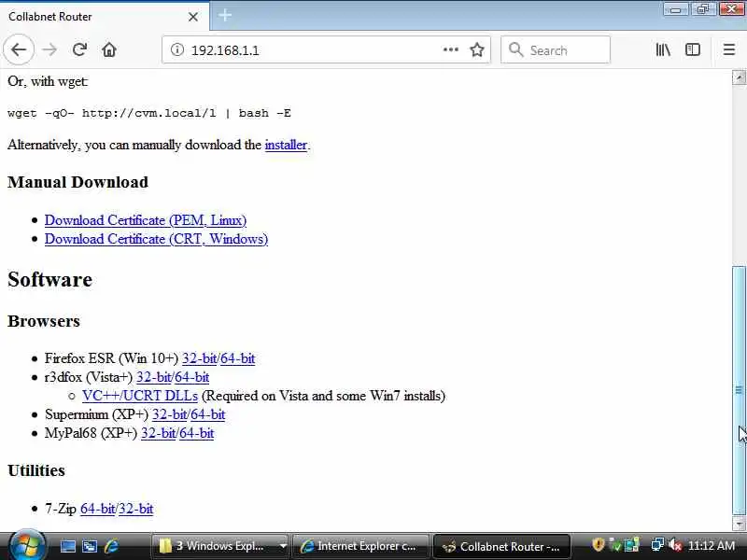
Task: Open the Firefox hamburger menu
Action: tap(729, 49)
